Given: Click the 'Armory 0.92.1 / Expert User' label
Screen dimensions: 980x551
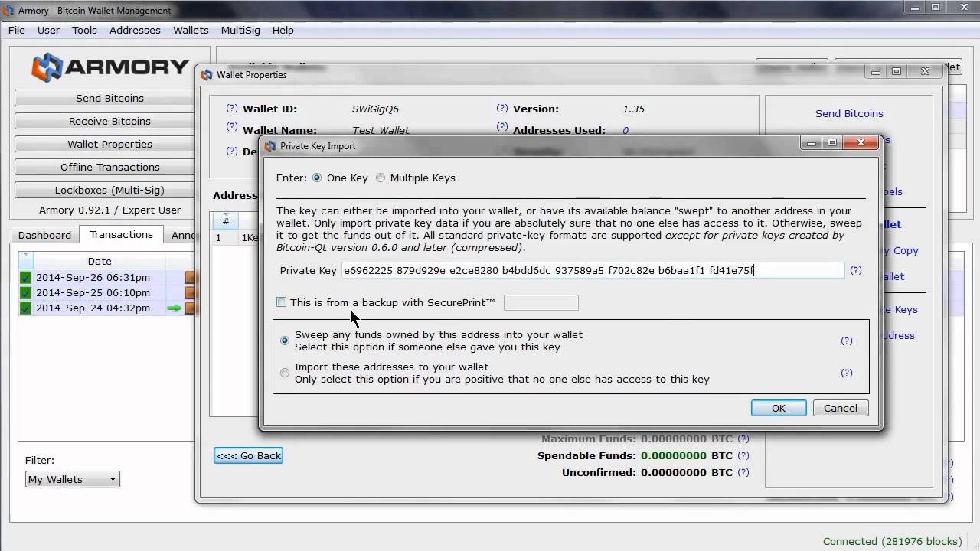Looking at the screenshot, I should [x=109, y=210].
